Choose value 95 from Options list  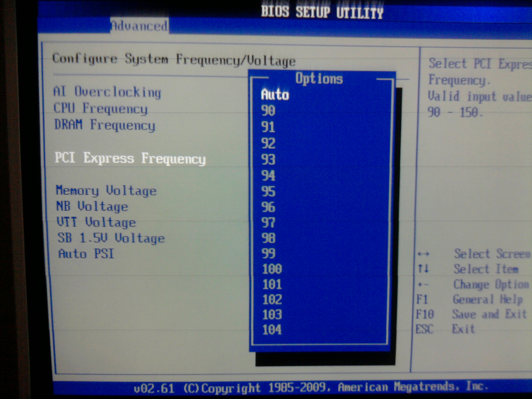click(268, 191)
